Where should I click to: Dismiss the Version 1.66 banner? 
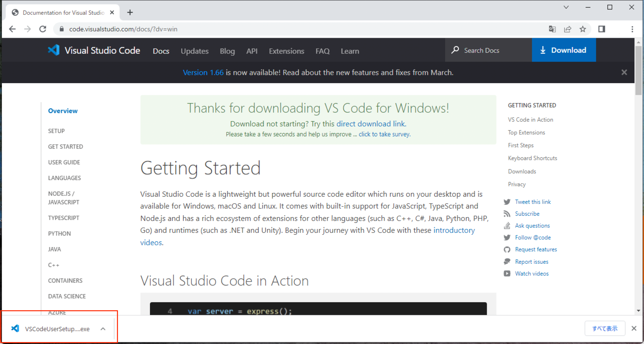click(x=624, y=72)
